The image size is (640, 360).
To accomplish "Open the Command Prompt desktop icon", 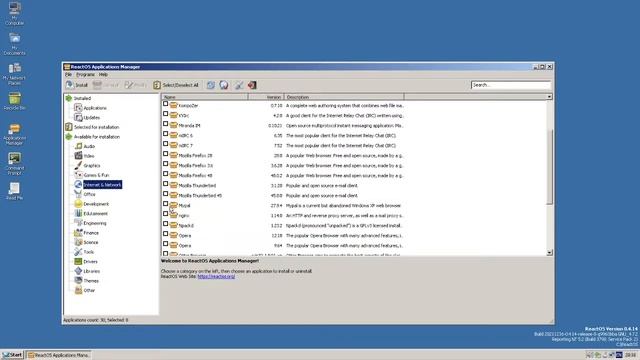I will (15, 164).
